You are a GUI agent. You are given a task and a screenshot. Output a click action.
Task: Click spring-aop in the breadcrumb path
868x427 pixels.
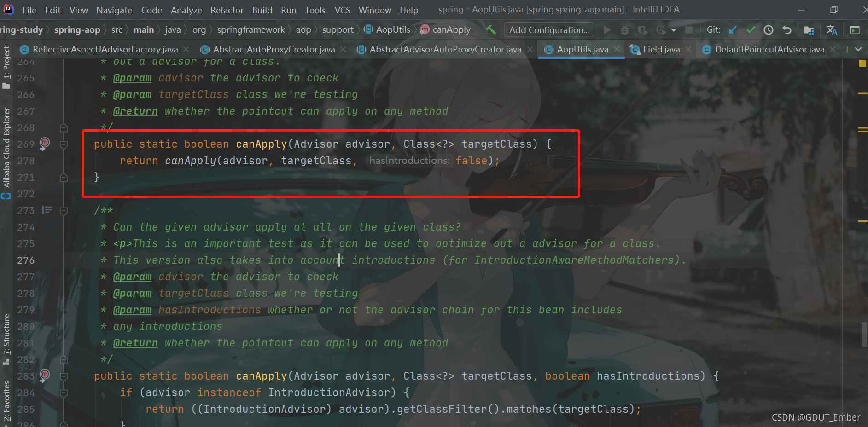tap(77, 30)
